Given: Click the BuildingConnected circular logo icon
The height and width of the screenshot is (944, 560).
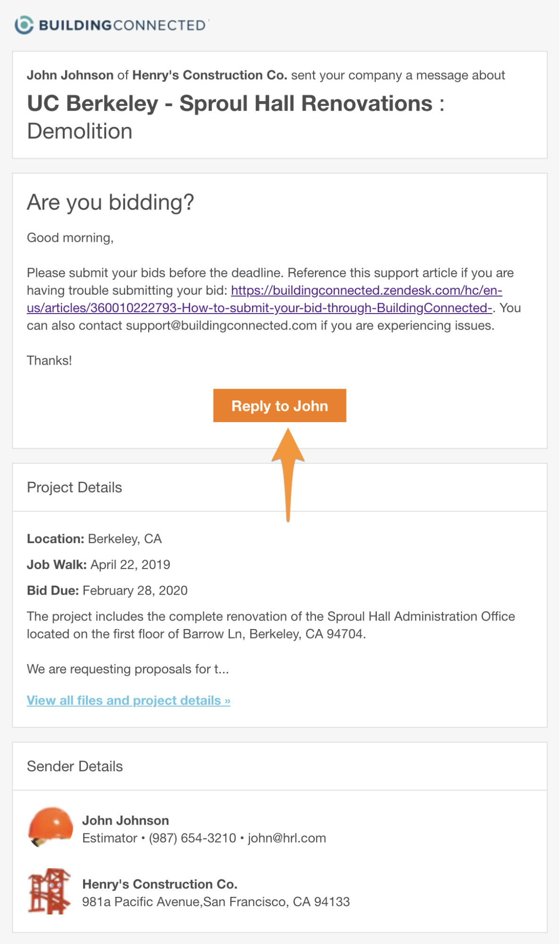Looking at the screenshot, I should [24, 25].
